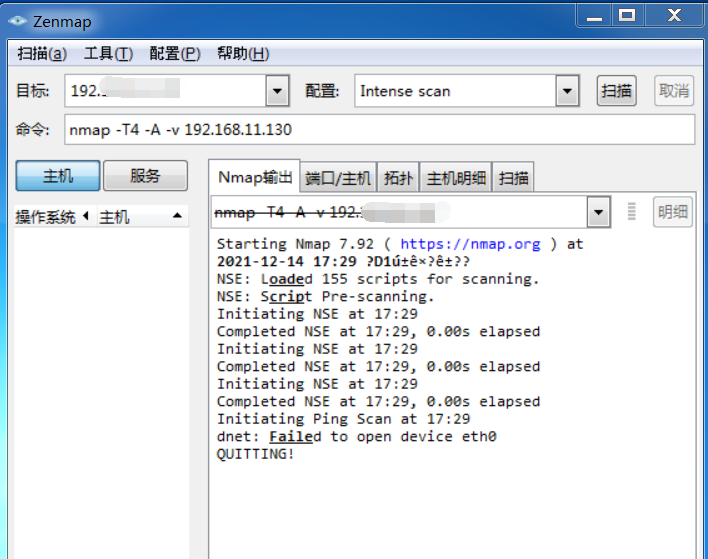The width and height of the screenshot is (708, 559).
Task: Click the 命令 command input field
Action: point(379,130)
